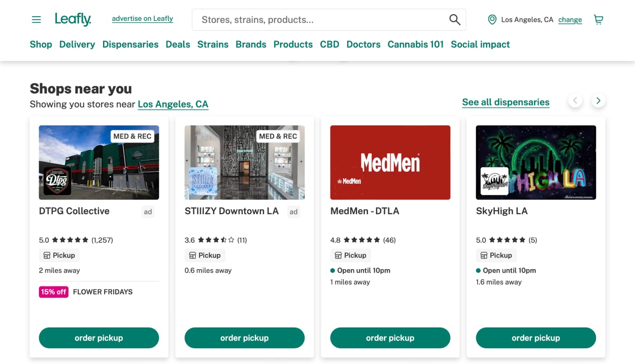Open the Brands page
Image resolution: width=635 pixels, height=364 pixels.
pos(251,44)
